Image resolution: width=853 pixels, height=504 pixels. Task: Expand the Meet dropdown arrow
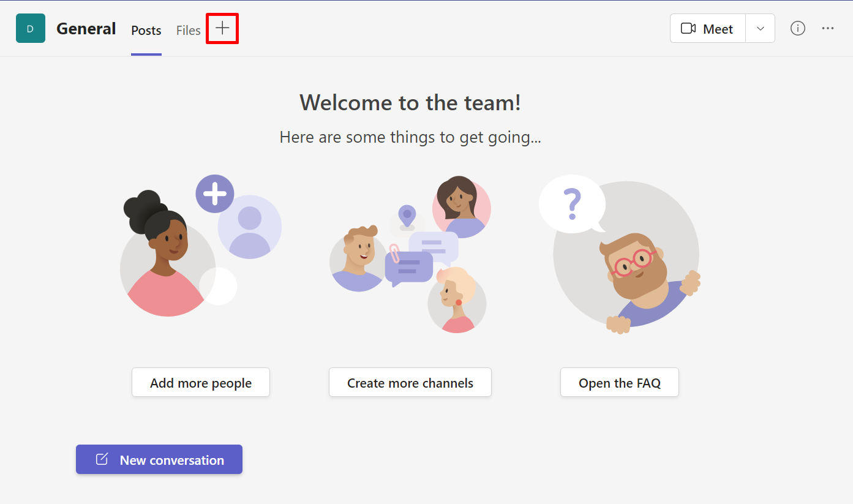coord(761,29)
